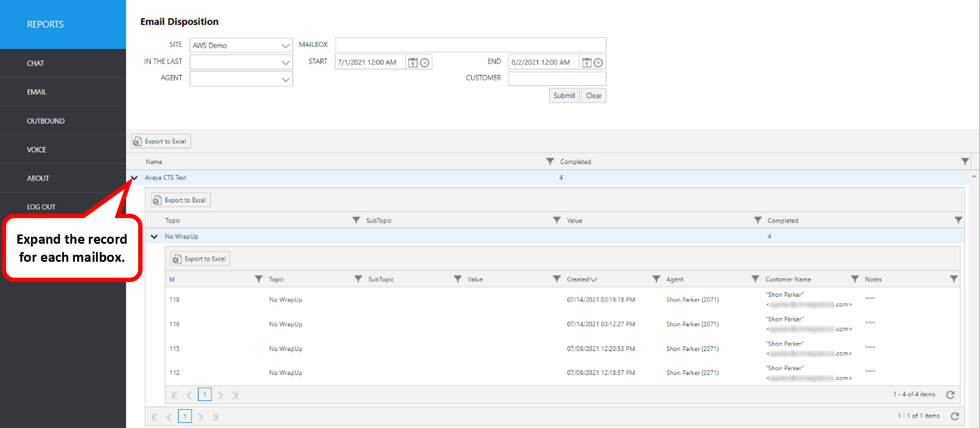The image size is (980, 428).
Task: Go to first page in topic grid pager
Action: coord(155,417)
